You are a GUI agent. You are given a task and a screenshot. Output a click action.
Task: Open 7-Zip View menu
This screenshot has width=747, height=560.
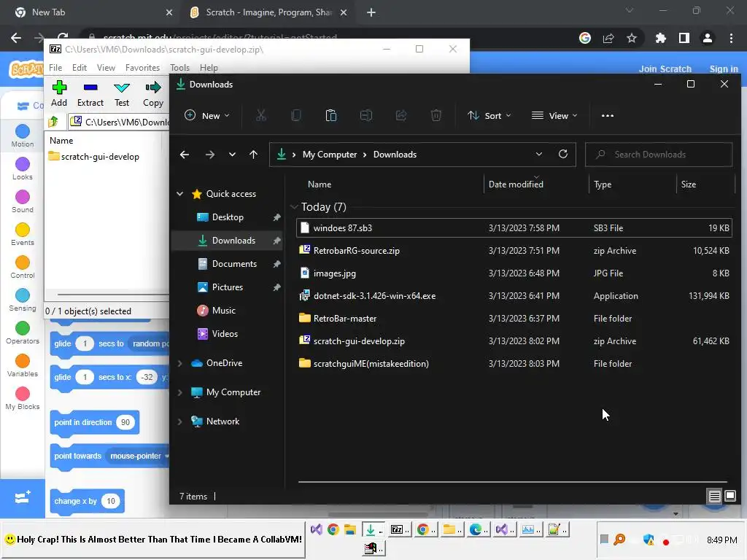click(x=106, y=68)
